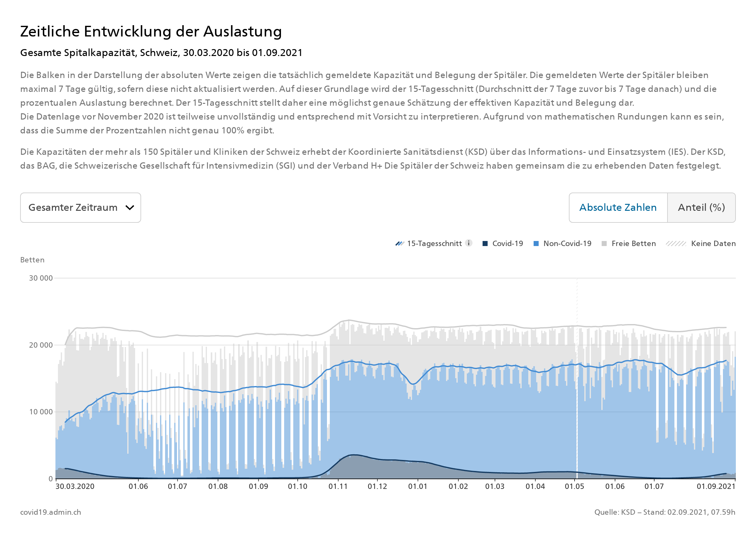
Task: Click the info icon beside 15-Tagesschnitt
Action: pyautogui.click(x=468, y=243)
